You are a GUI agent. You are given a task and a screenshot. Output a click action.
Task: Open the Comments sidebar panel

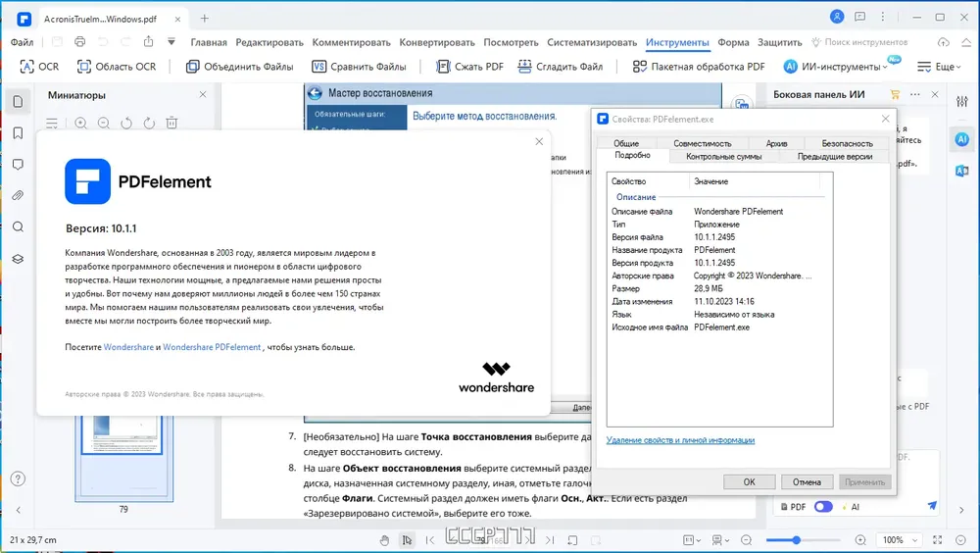(18, 164)
